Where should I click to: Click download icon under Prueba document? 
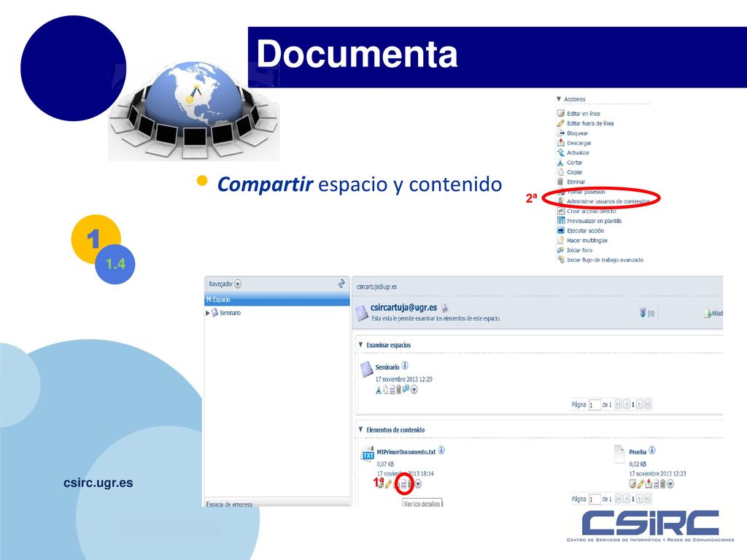(x=649, y=484)
